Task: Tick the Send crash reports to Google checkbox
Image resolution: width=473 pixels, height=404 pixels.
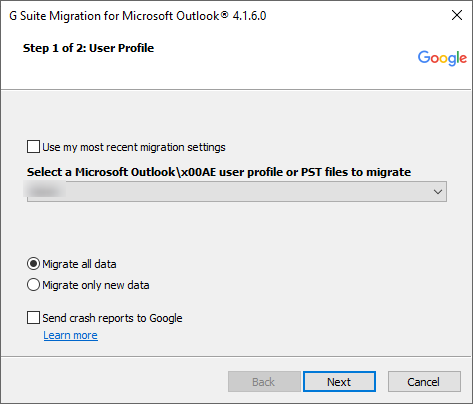Action: coord(33,318)
